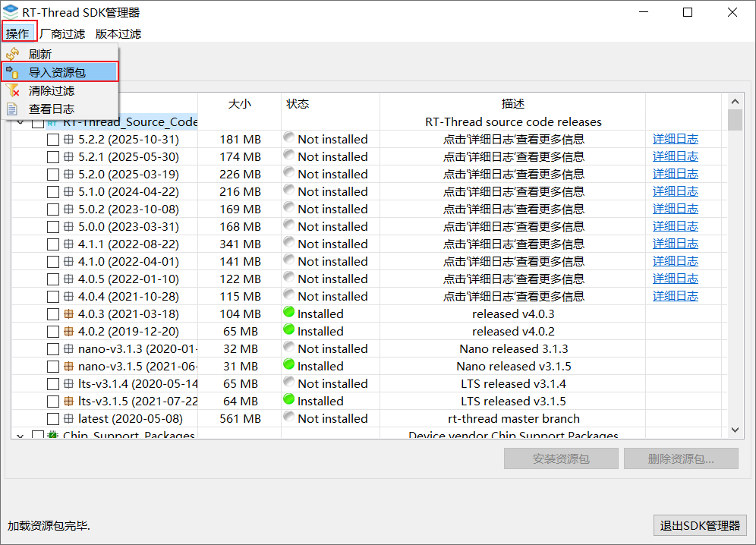Check the RT-Thread_Source_Code group checkbox
The width and height of the screenshot is (756, 545).
(x=38, y=123)
